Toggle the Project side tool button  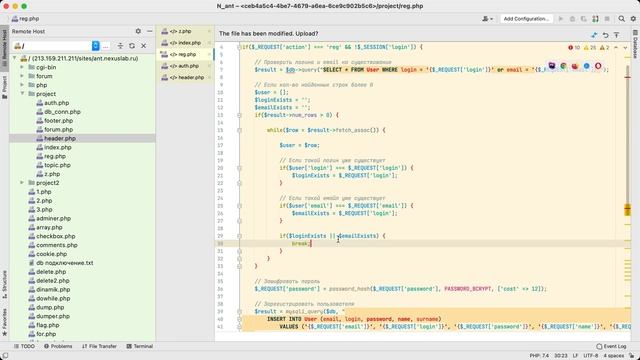4,87
